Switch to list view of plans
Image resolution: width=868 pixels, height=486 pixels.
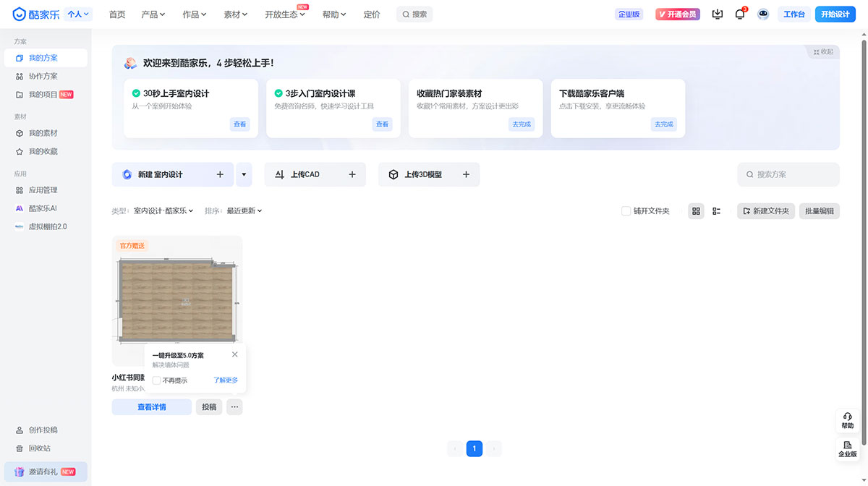[716, 210]
